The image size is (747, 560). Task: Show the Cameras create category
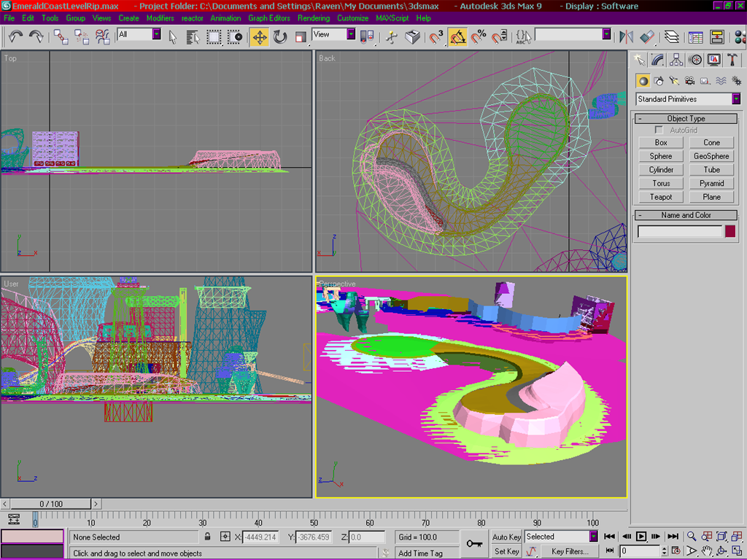pos(689,81)
